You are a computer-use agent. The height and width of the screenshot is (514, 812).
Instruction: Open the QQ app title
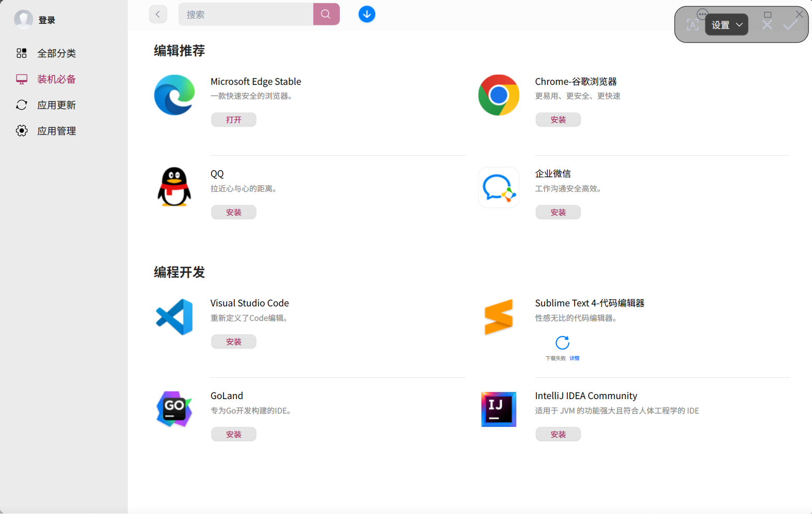coord(217,174)
